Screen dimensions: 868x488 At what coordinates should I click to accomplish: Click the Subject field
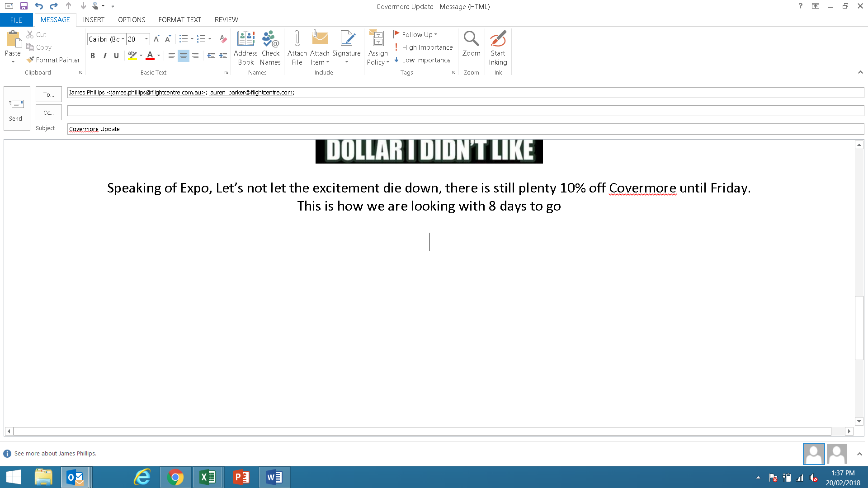466,129
